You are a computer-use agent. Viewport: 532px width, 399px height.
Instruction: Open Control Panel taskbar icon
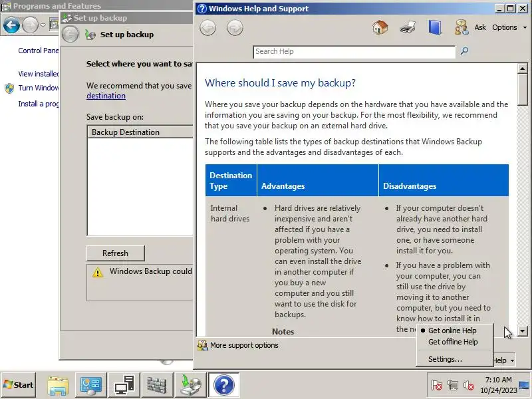pyautogui.click(x=90, y=385)
